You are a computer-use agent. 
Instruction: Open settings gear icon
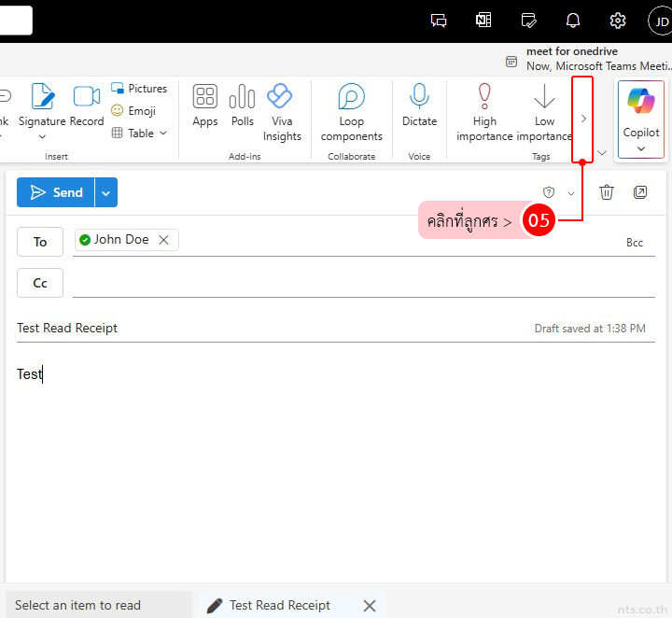pos(618,21)
